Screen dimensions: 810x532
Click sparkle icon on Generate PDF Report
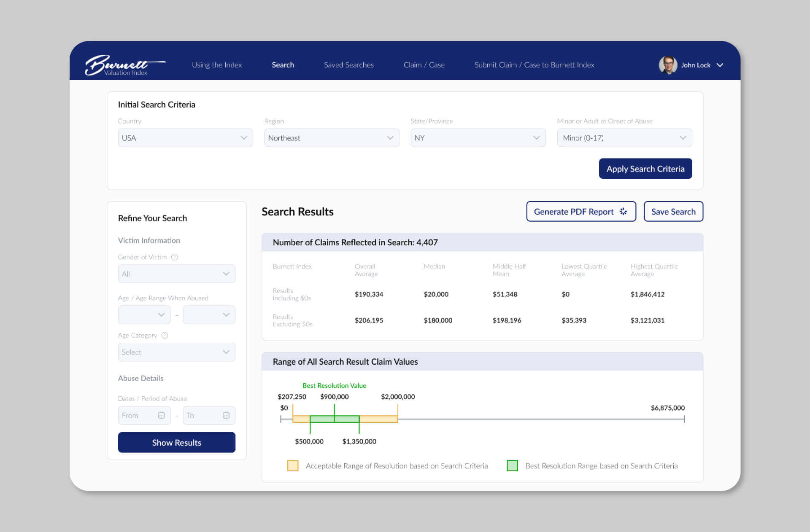(623, 212)
